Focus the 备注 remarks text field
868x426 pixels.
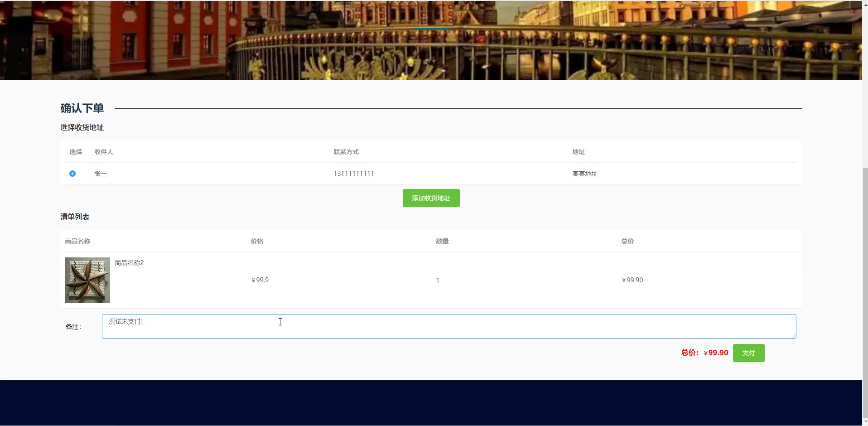coord(449,326)
